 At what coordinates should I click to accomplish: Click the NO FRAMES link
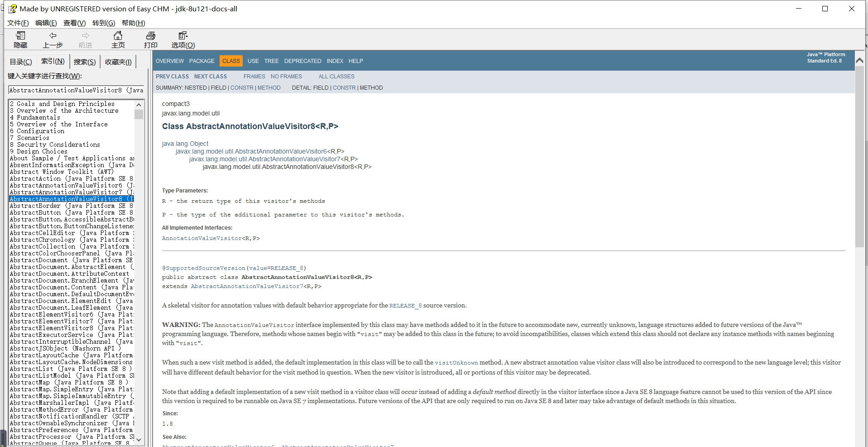pos(286,76)
